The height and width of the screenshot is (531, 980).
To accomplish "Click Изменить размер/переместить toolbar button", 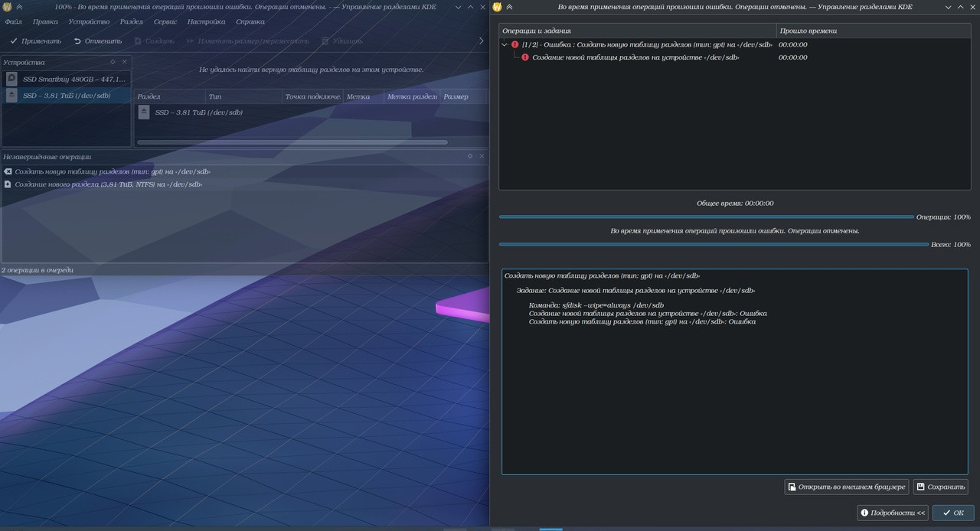I will [x=248, y=41].
